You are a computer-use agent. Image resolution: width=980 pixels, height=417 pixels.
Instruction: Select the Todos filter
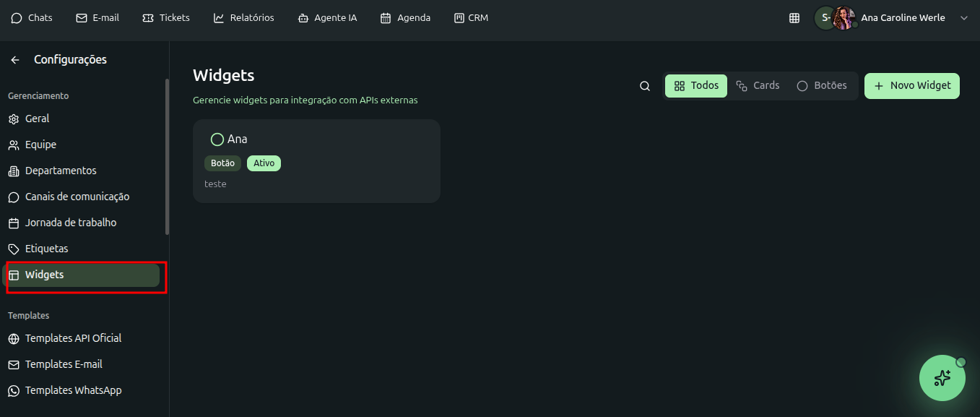coord(696,86)
